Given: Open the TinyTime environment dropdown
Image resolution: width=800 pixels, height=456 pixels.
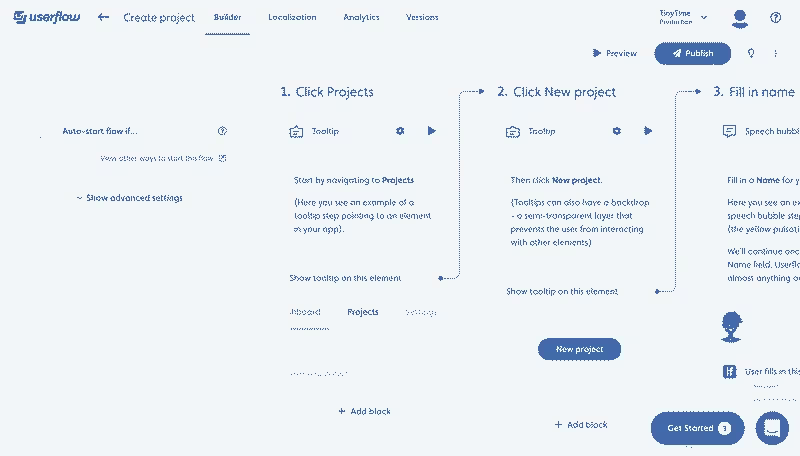Looking at the screenshot, I should pyautogui.click(x=683, y=17).
